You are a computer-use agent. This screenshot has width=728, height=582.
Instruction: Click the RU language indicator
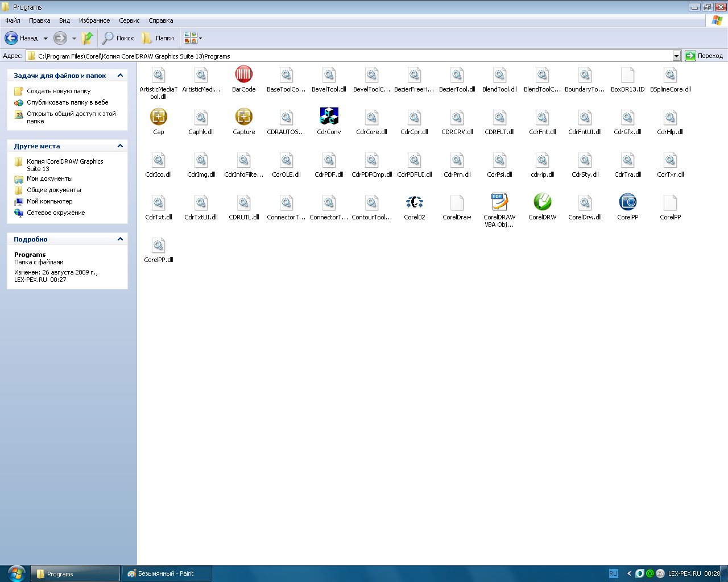pyautogui.click(x=613, y=573)
